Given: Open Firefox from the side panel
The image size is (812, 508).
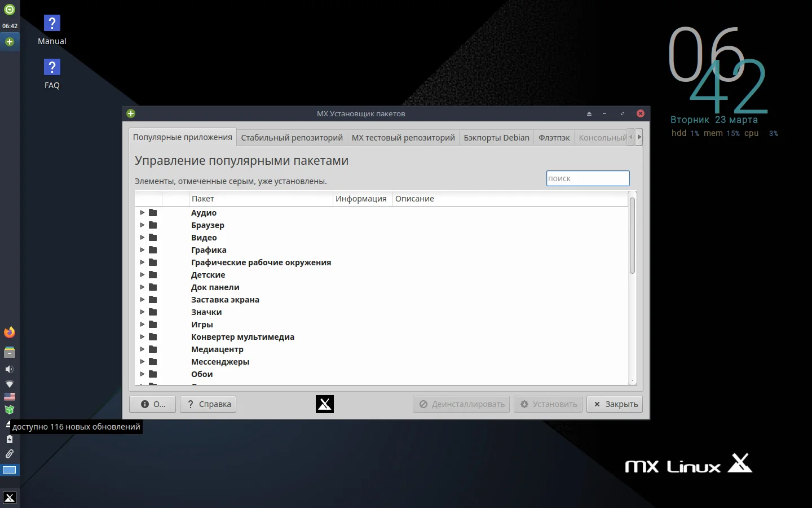Looking at the screenshot, I should [x=9, y=332].
